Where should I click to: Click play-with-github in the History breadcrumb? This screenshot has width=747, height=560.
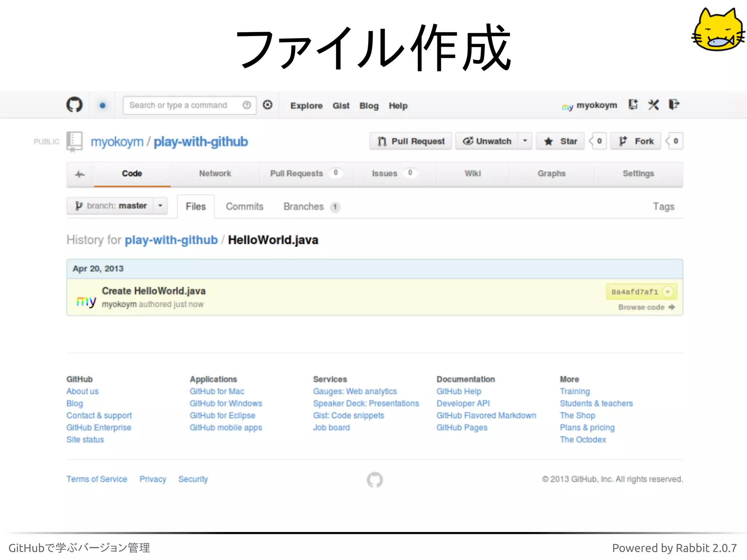171,240
